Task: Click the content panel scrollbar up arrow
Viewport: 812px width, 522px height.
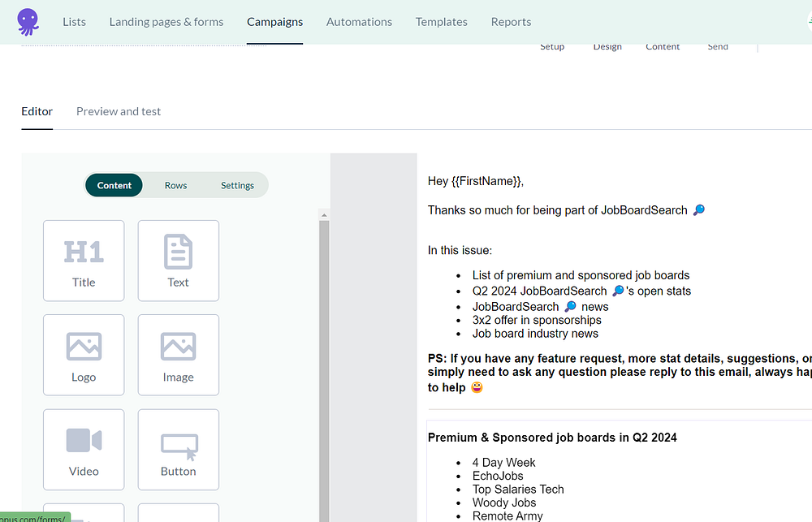Action: click(x=324, y=215)
